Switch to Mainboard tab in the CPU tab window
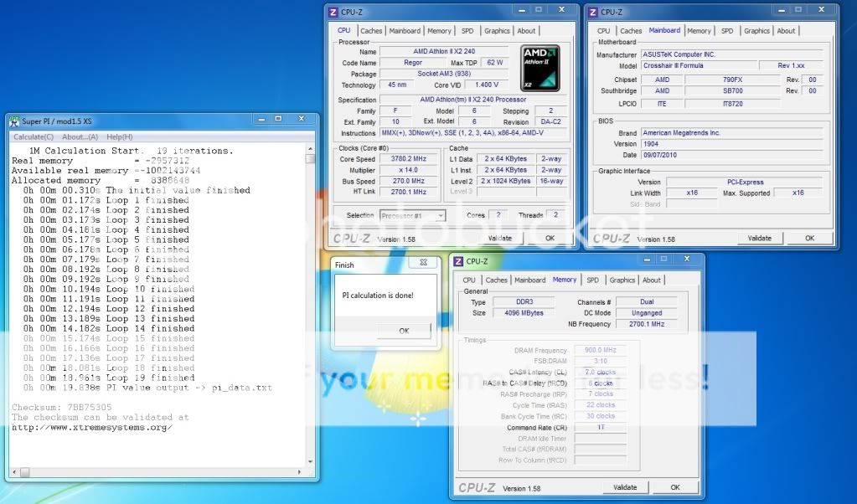This screenshot has width=857, height=504. [405, 31]
